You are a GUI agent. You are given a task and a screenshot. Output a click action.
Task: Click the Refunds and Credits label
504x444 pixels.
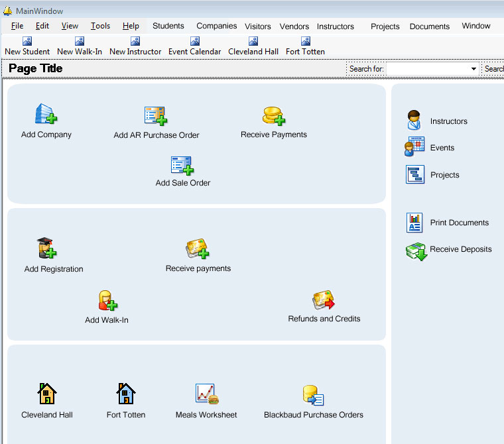coord(324,319)
